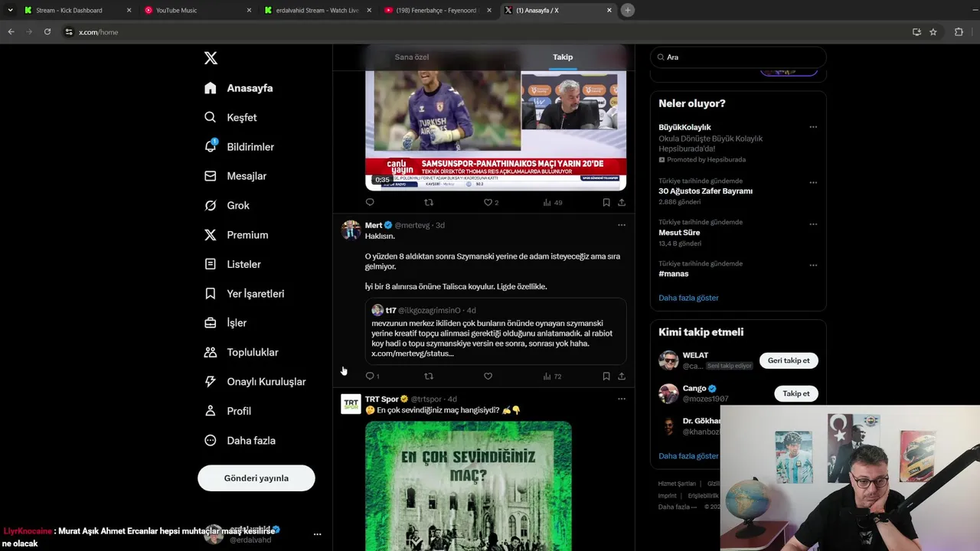The image size is (980, 551).
Task: Close the YouTube Music tab
Action: click(x=249, y=10)
